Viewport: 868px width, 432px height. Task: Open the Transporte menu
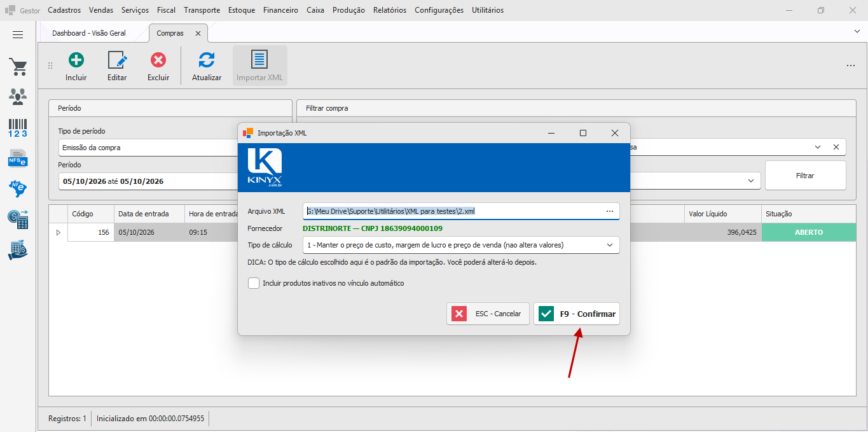point(202,10)
